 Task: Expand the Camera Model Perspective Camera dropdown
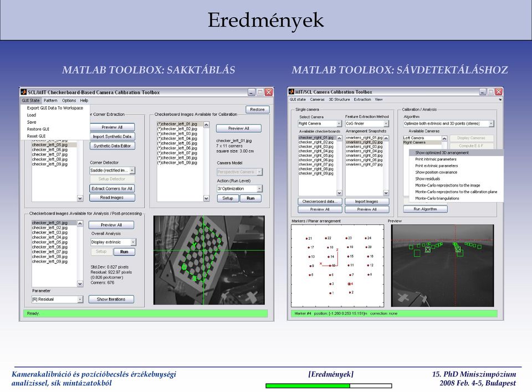(259, 172)
